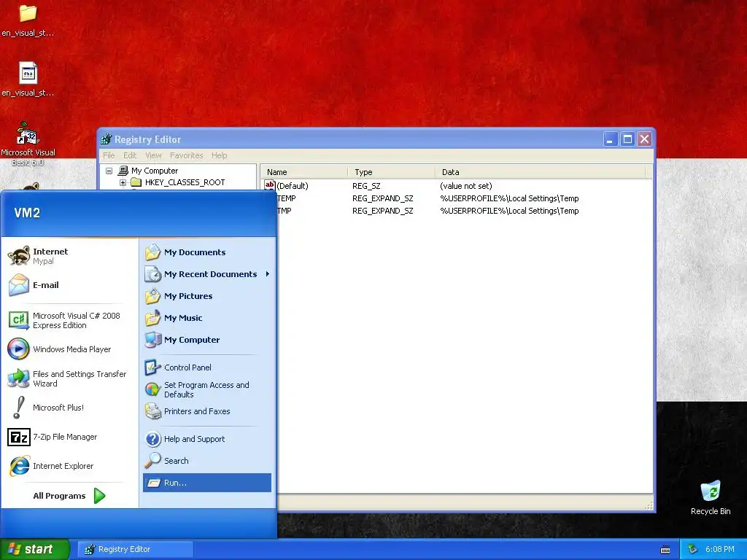Open the My Recent Documents icon
Image resolution: width=747 pixels, height=560 pixels.
coord(153,274)
